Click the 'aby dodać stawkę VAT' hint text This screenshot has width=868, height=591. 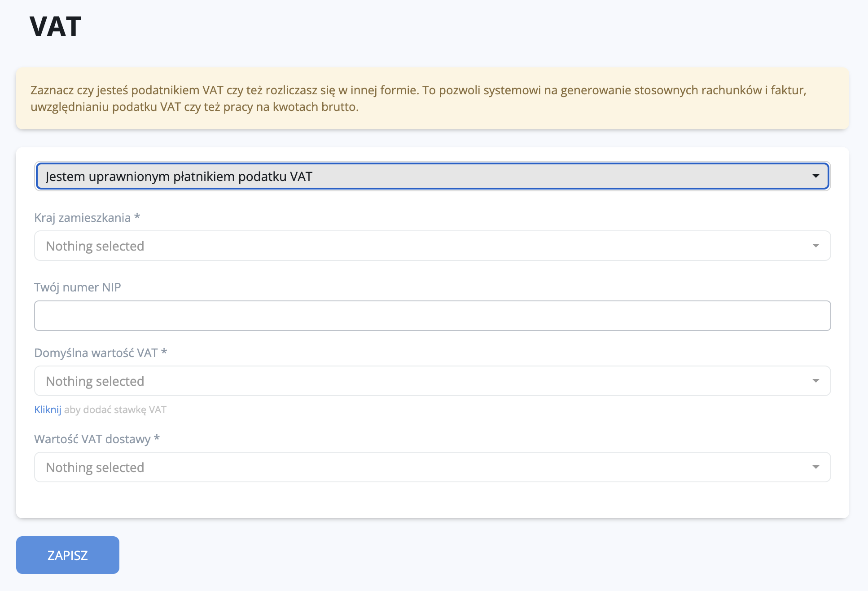click(115, 410)
